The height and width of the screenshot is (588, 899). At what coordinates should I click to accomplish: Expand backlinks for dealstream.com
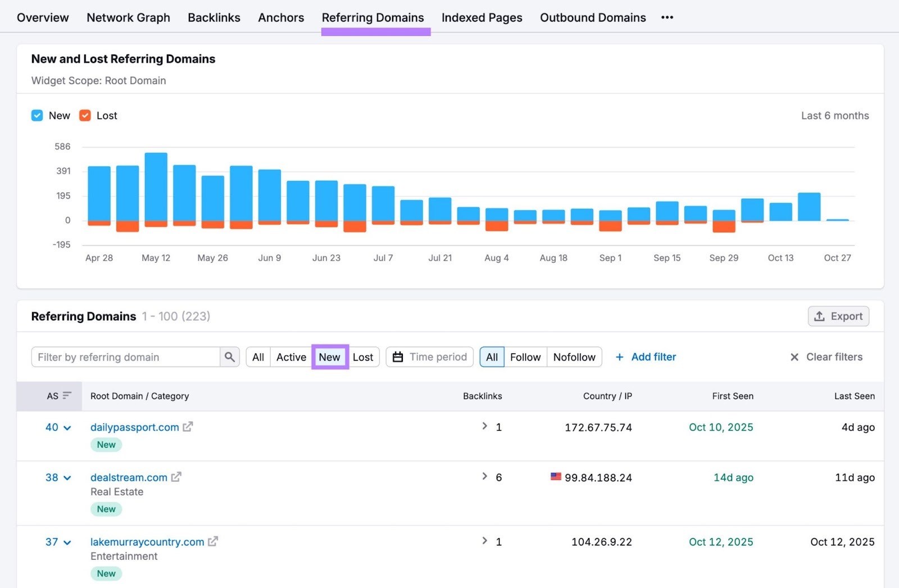(484, 476)
